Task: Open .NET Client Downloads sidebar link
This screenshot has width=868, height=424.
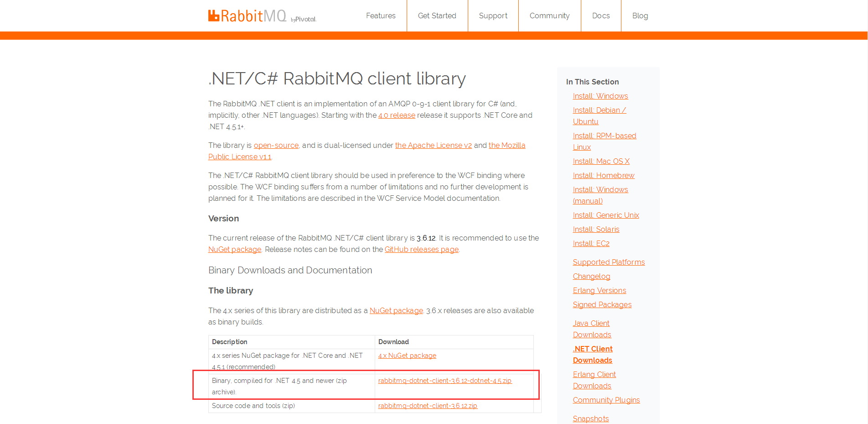Action: (x=593, y=355)
